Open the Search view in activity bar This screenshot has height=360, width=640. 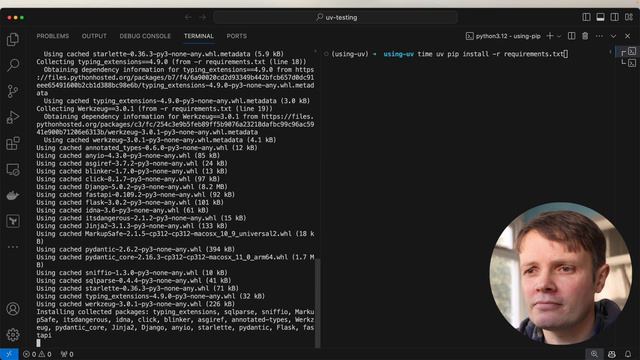pyautogui.click(x=13, y=65)
